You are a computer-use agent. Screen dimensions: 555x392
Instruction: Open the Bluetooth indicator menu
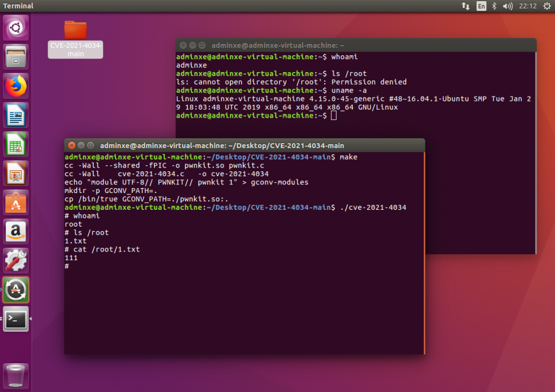(494, 6)
